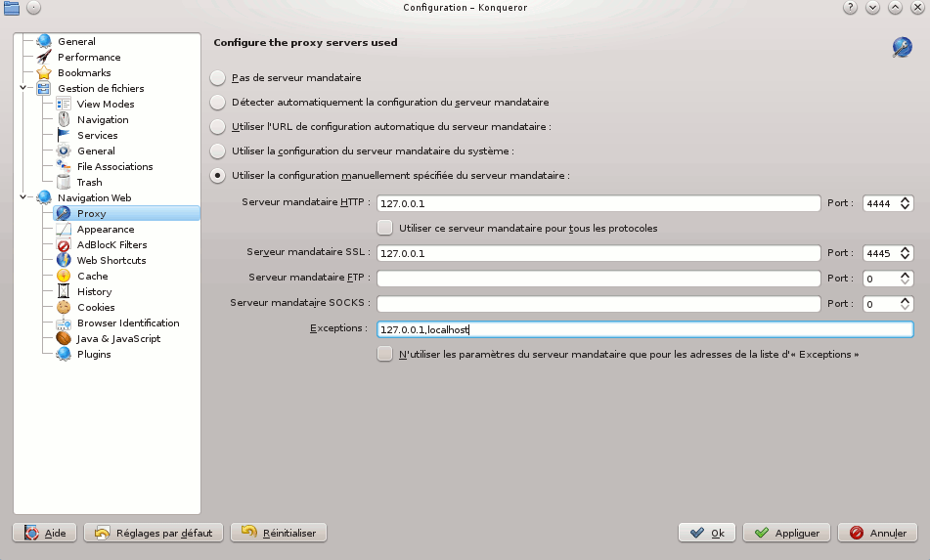
Task: Click the View Modes icon
Action: tap(64, 104)
